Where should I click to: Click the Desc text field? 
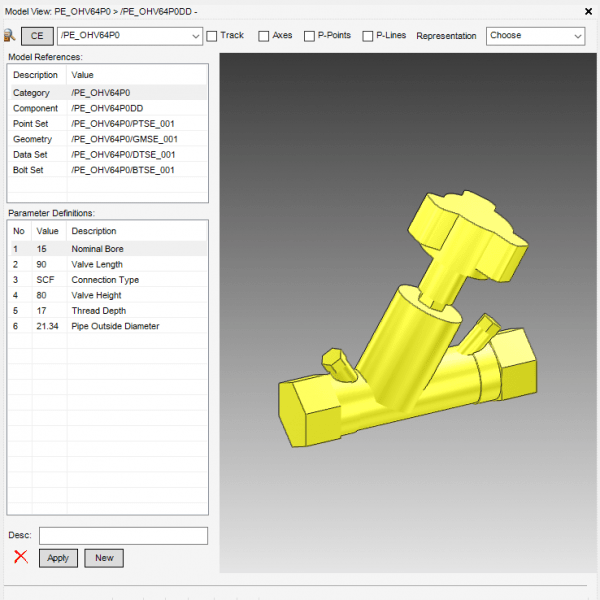pyautogui.click(x=123, y=536)
